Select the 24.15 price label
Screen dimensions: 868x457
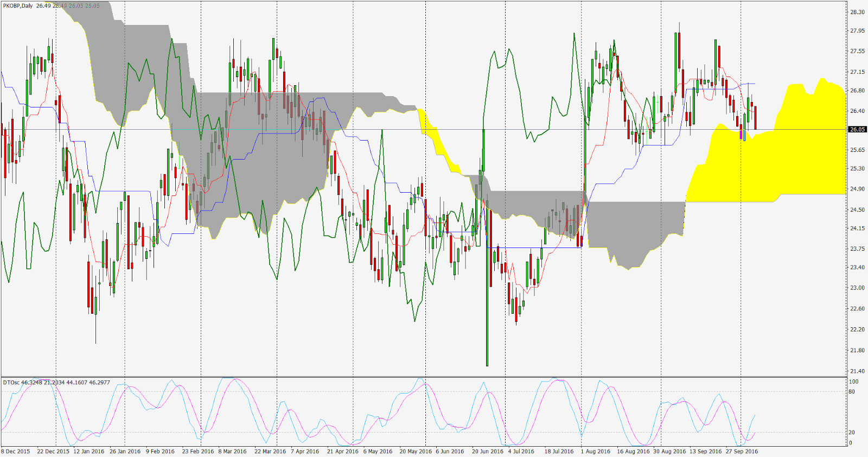[x=857, y=228]
